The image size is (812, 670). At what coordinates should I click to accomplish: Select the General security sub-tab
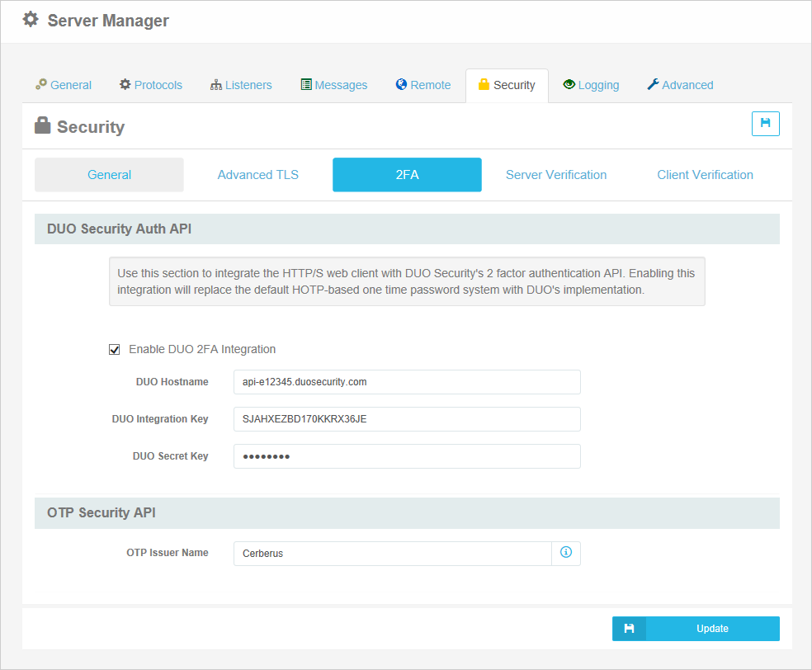(x=109, y=175)
